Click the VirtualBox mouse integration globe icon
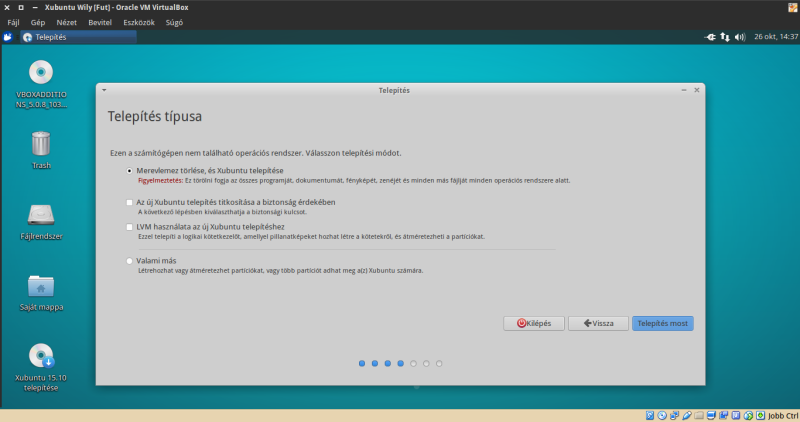 point(748,415)
